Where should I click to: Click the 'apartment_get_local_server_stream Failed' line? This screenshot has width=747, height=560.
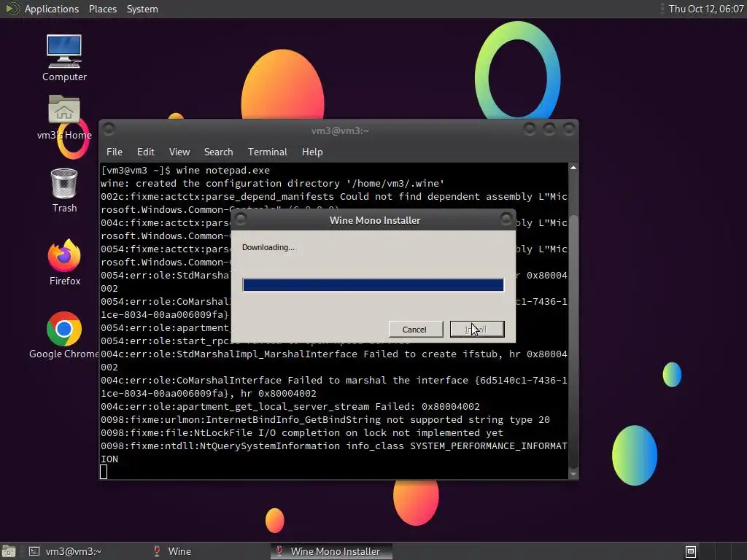[x=290, y=407]
